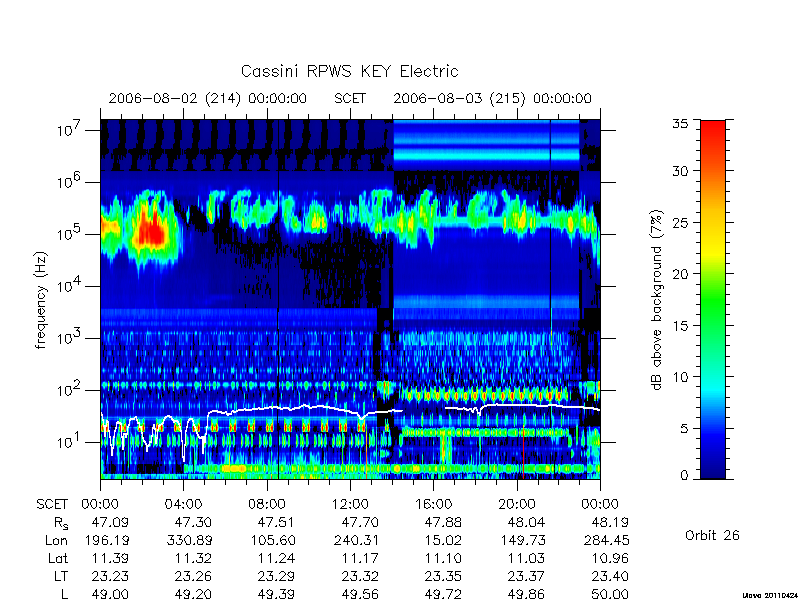This screenshot has width=800, height=600.
Task: Click the 10^3 frequency tick label
Action: click(x=67, y=337)
